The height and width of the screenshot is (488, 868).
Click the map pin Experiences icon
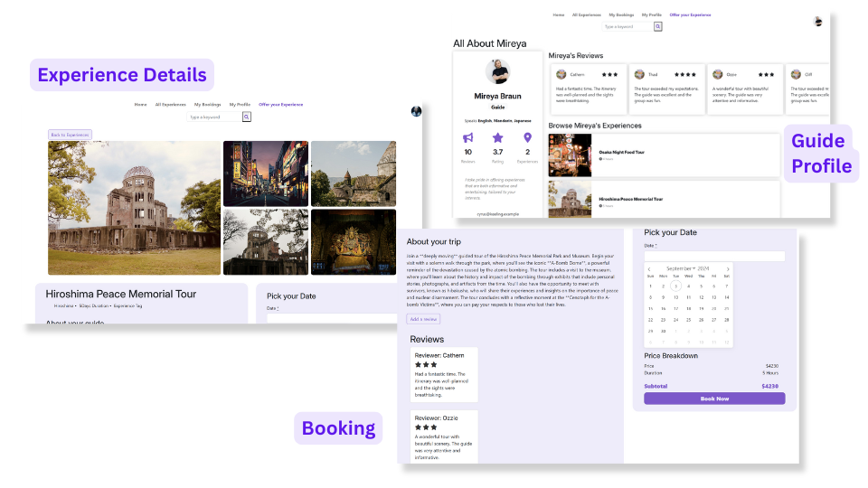527,137
